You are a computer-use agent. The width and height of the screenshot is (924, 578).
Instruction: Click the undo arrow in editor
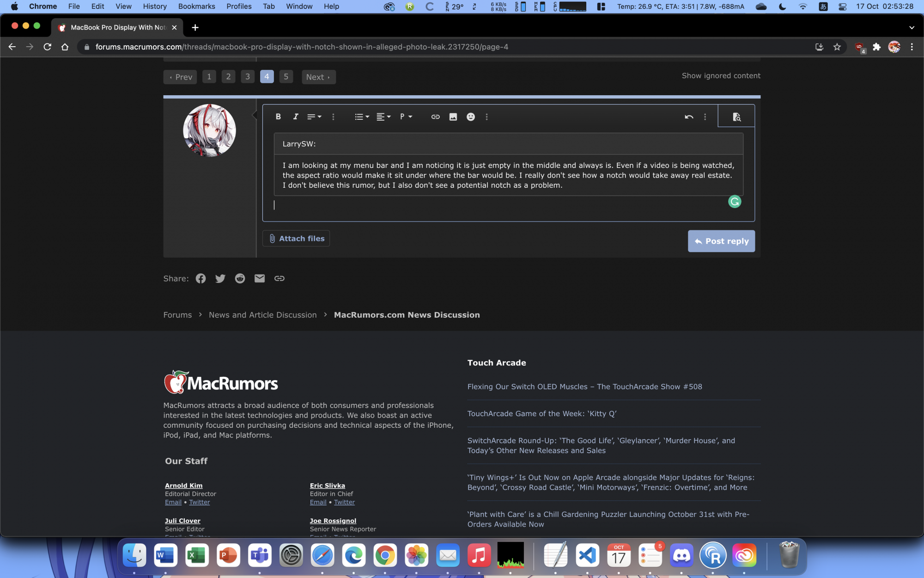point(689,117)
